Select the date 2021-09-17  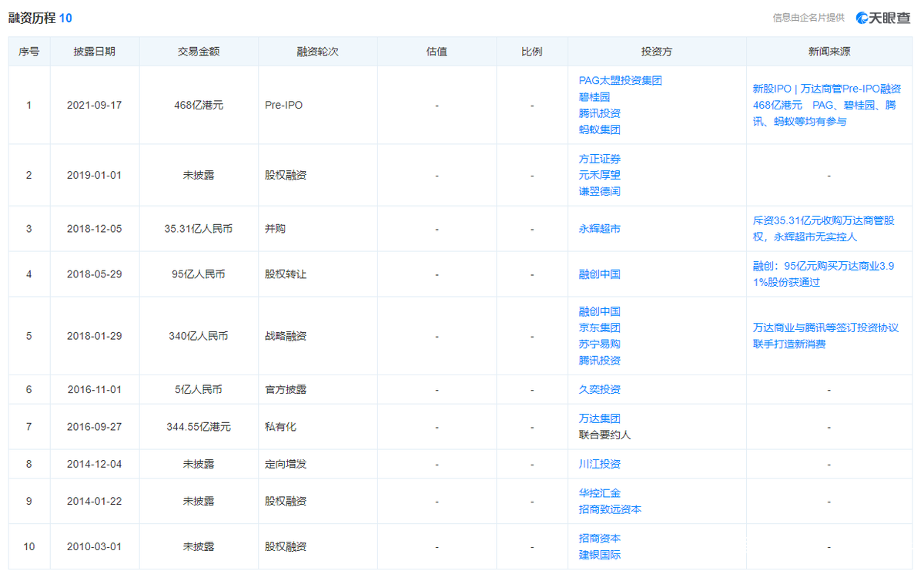95,105
